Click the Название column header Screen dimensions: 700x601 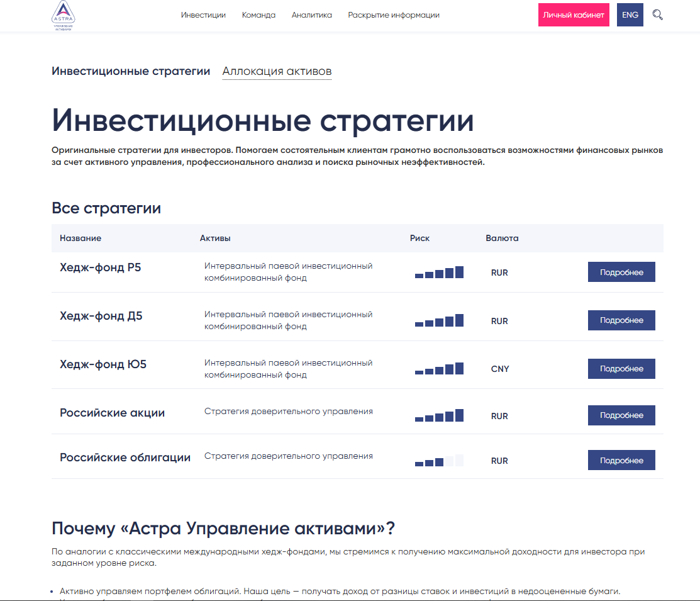(81, 238)
